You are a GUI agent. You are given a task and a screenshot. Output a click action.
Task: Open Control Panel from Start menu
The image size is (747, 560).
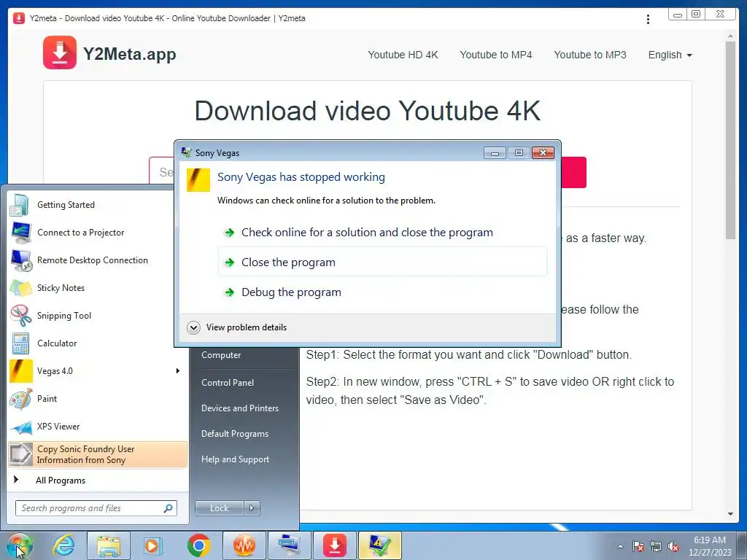228,382
